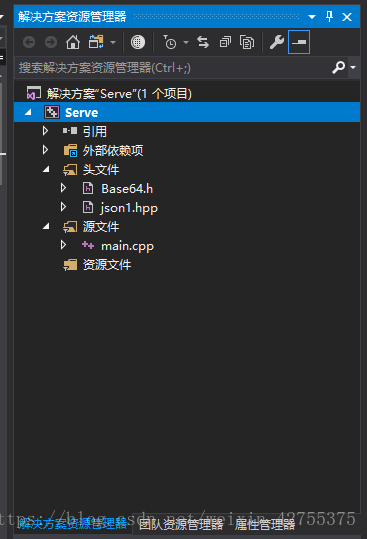Screen dimensions: 367x539
Task: Toggle Show All Files icon
Action: pyautogui.click(x=247, y=42)
